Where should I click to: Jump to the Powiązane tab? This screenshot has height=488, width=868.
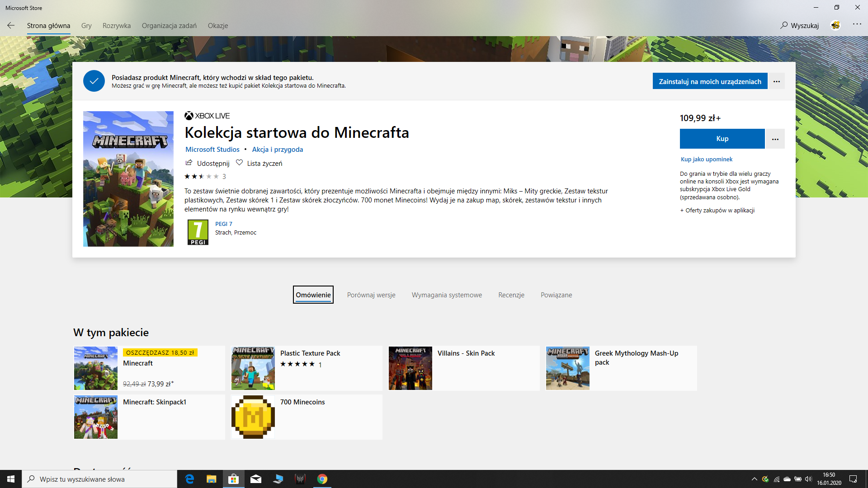tap(557, 295)
